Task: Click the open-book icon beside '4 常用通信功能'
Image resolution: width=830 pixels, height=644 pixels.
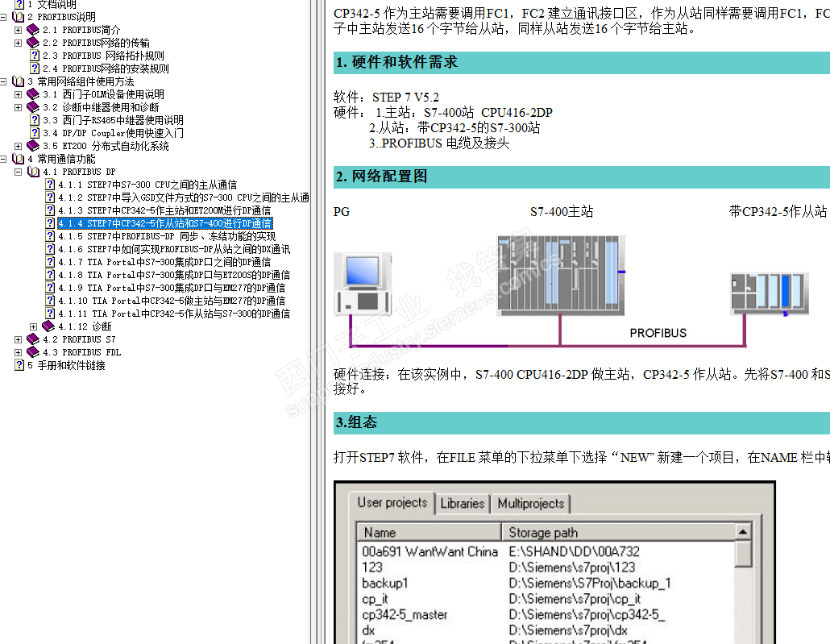Action: point(18,159)
